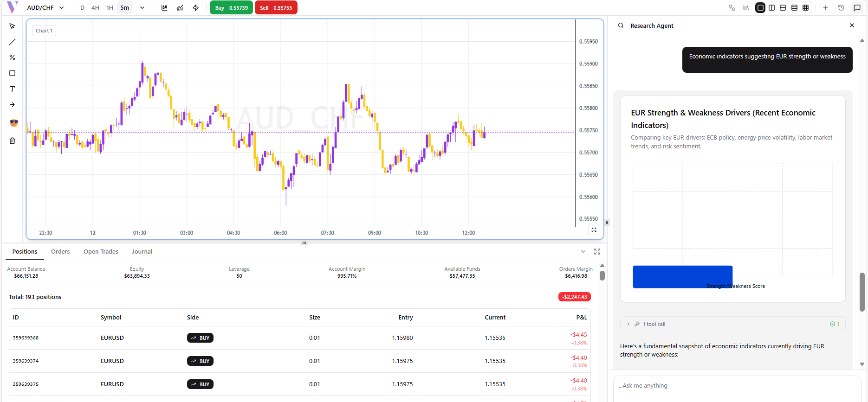The width and height of the screenshot is (868, 402).
Task: Select the percent measurement tool
Action: [13, 57]
